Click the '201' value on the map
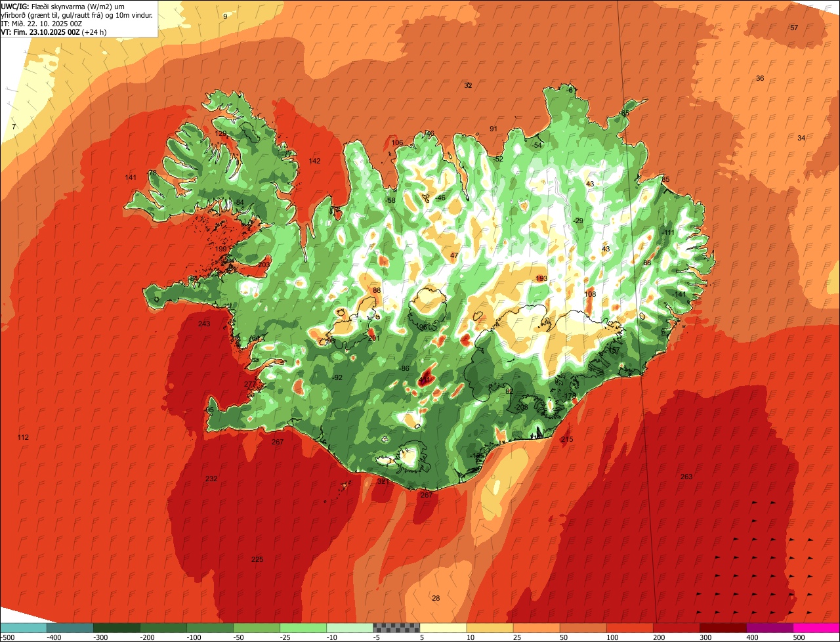Image resolution: width=840 pixels, height=642 pixels. 374,338
